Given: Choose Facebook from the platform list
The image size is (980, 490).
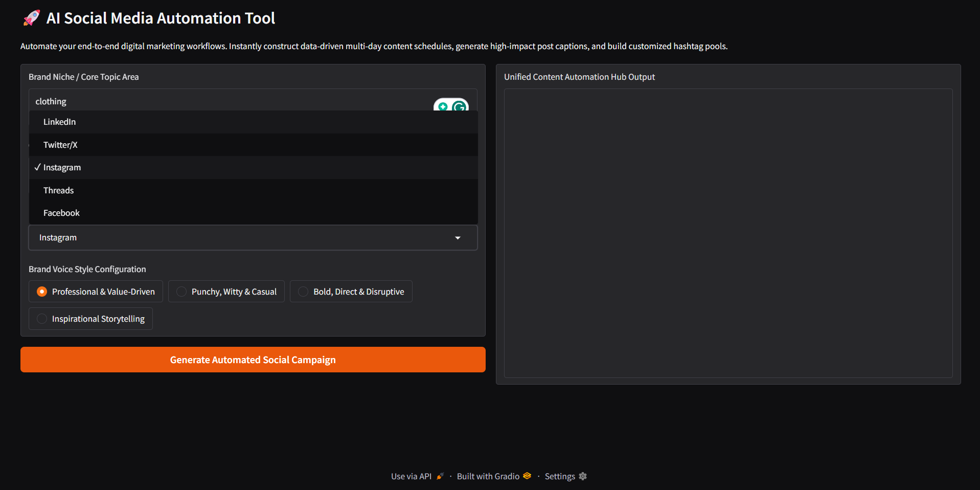Looking at the screenshot, I should pyautogui.click(x=253, y=213).
